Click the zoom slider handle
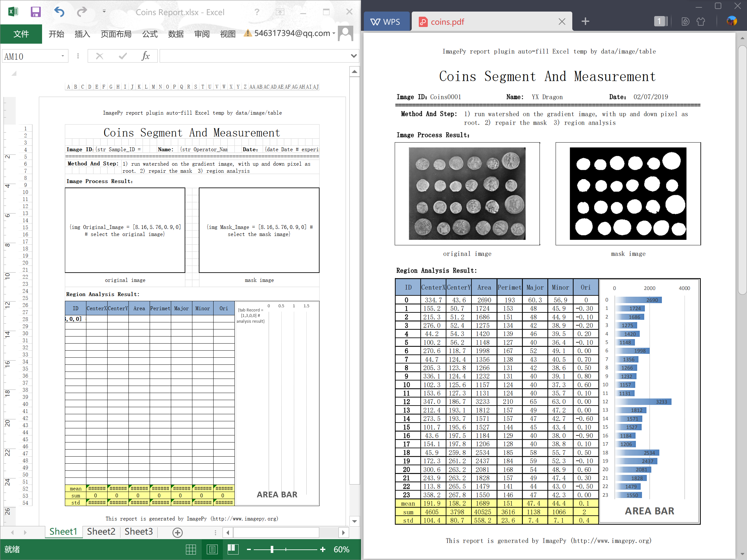The image size is (747, 560). pos(272,549)
